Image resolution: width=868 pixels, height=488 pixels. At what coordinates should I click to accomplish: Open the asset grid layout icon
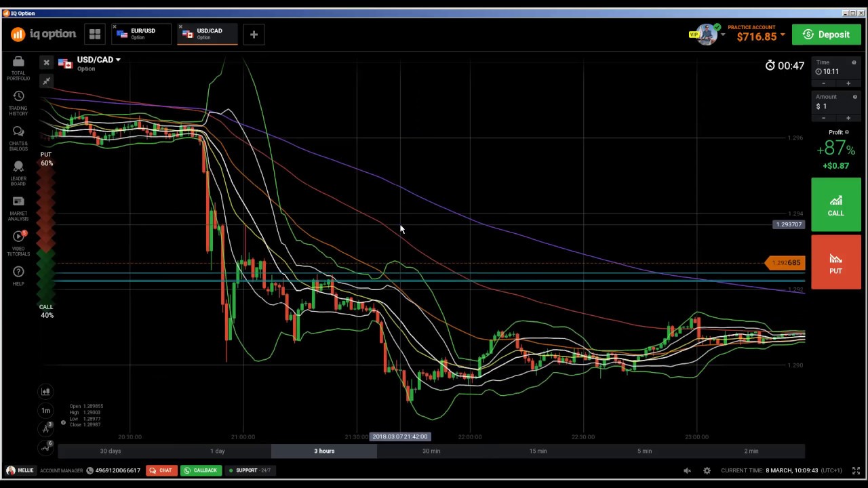[94, 34]
